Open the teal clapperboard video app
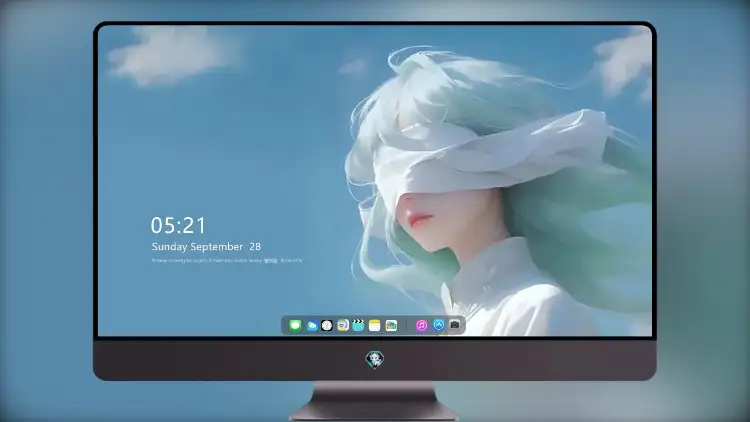The image size is (750, 422). click(358, 325)
